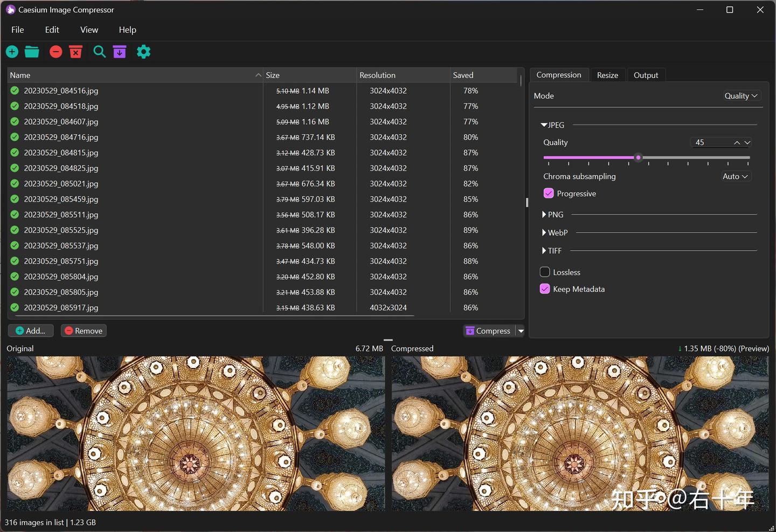This screenshot has height=532, width=776.
Task: Click the compress toolbar icon
Action: click(x=119, y=51)
